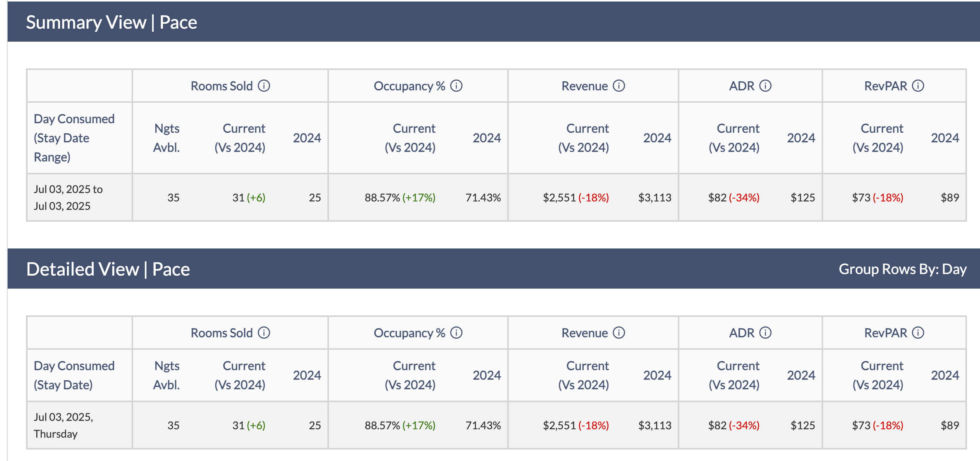Click the RevPAR info icon in Summary table
This screenshot has width=980, height=461.
(918, 86)
